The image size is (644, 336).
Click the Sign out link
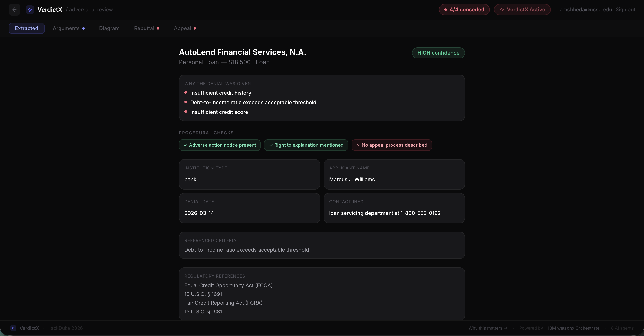click(625, 10)
